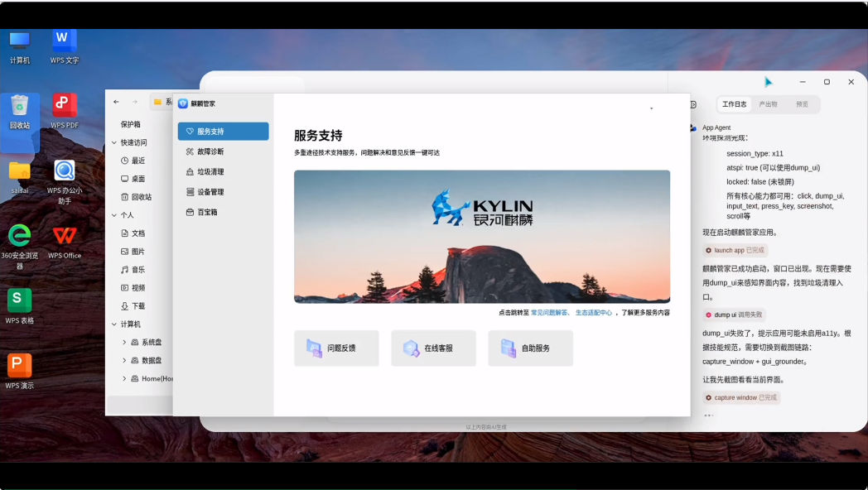Follow the 常见问题解答 link
The image size is (868, 490).
549,313
